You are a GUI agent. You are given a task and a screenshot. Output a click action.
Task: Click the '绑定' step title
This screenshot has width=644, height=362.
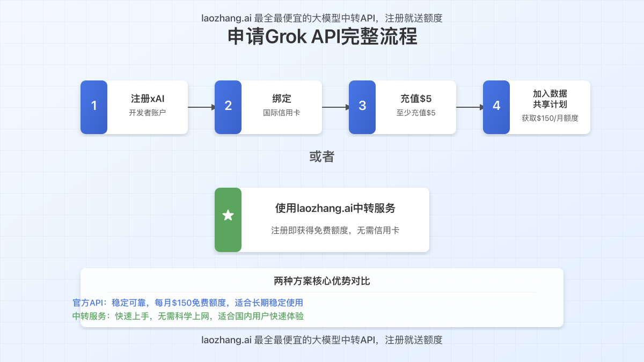coord(282,99)
